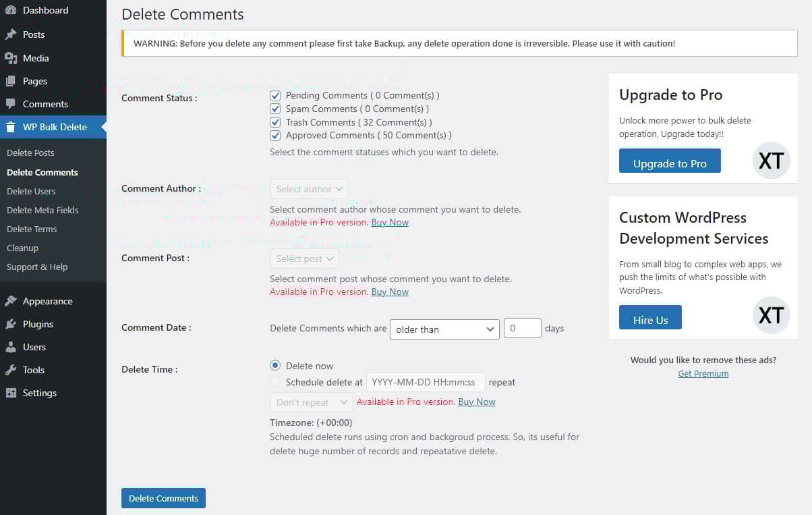Select the Schedule delete at radio button
Screen dimensions: 812x515
pyautogui.click(x=274, y=381)
